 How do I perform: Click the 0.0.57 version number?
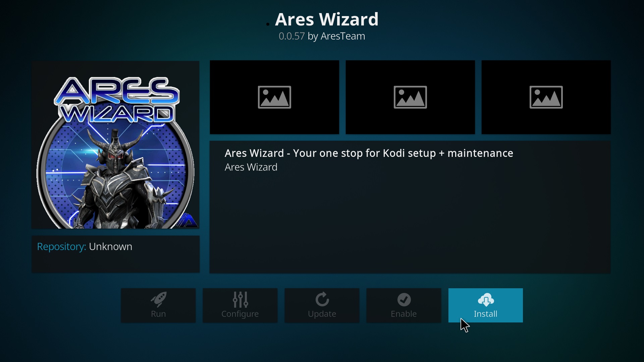[x=292, y=36]
